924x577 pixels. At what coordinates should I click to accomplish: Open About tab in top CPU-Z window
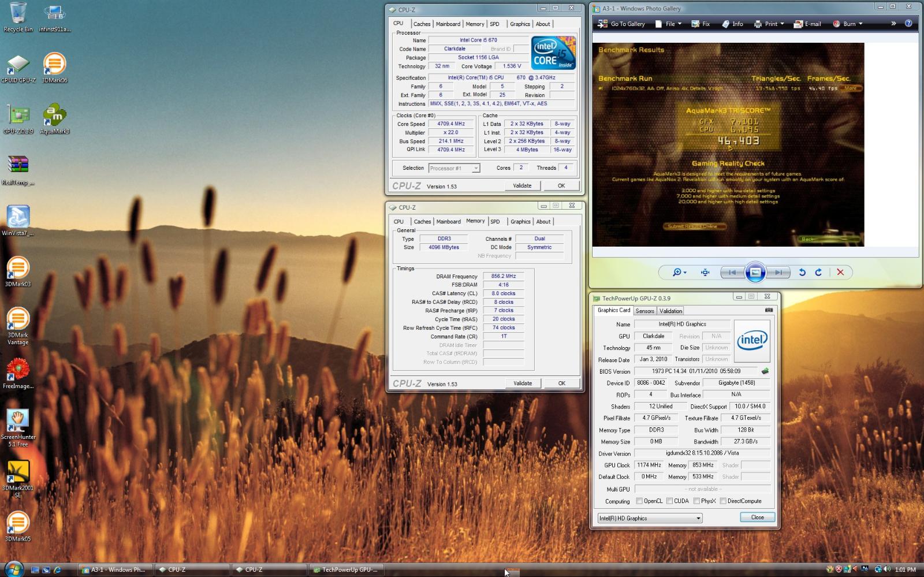click(x=543, y=24)
